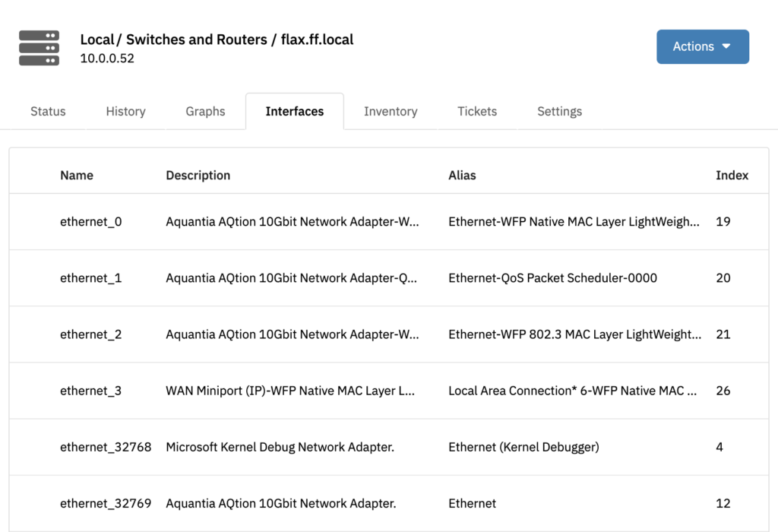Viewport: 778px width, 532px height.
Task: Open the History tab
Action: point(125,111)
